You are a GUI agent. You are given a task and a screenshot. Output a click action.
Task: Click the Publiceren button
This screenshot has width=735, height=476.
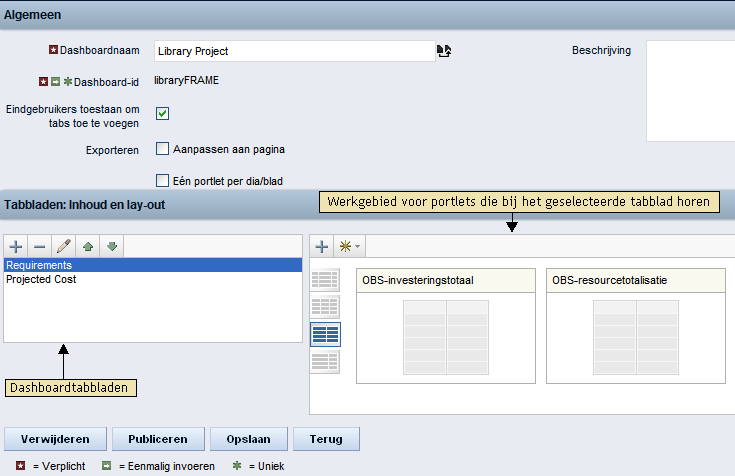tap(158, 439)
